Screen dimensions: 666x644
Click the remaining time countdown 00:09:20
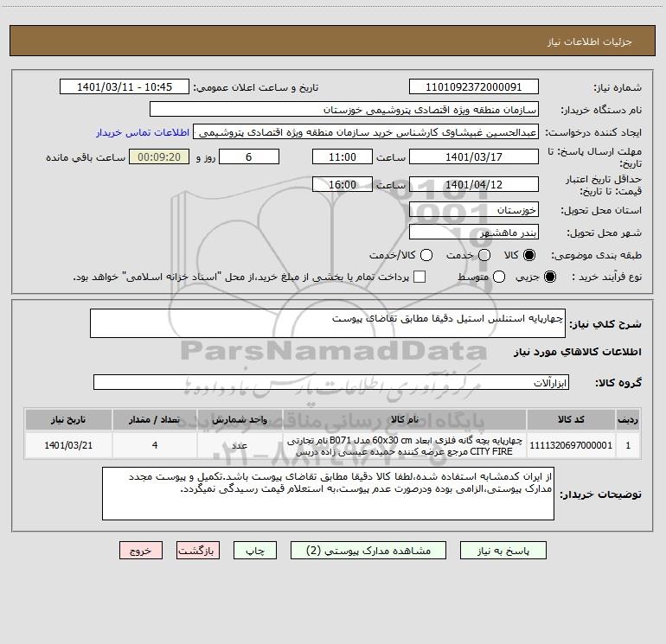[159, 156]
